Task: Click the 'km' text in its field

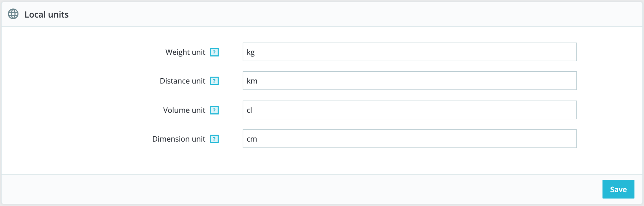Action: pos(252,81)
